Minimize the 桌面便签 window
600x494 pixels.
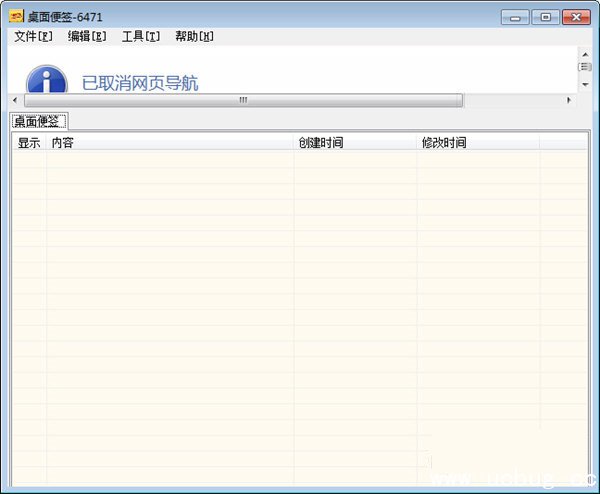coord(515,17)
